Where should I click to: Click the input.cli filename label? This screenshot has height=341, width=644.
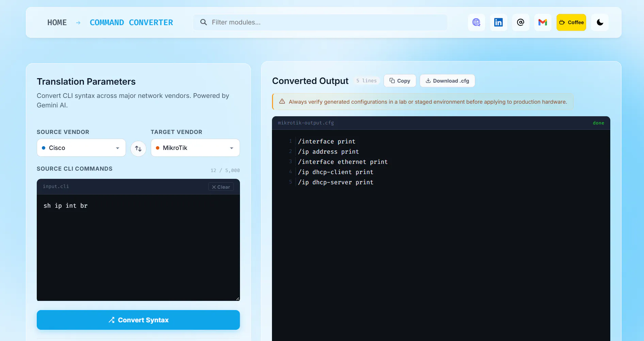click(56, 186)
